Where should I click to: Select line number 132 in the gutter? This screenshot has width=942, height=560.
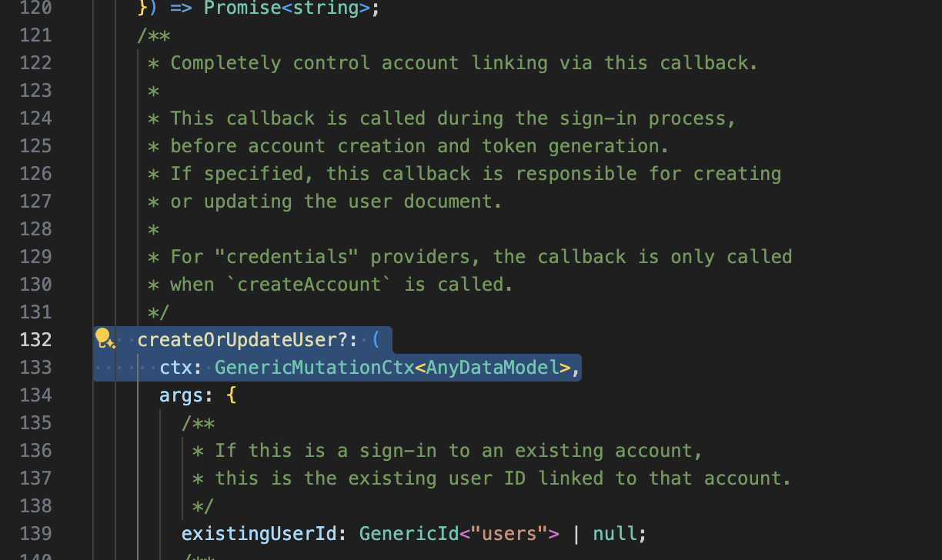[x=35, y=339]
